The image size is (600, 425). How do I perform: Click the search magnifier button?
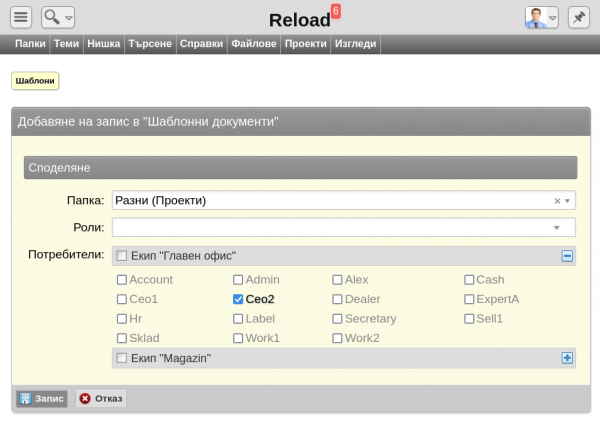[58, 17]
